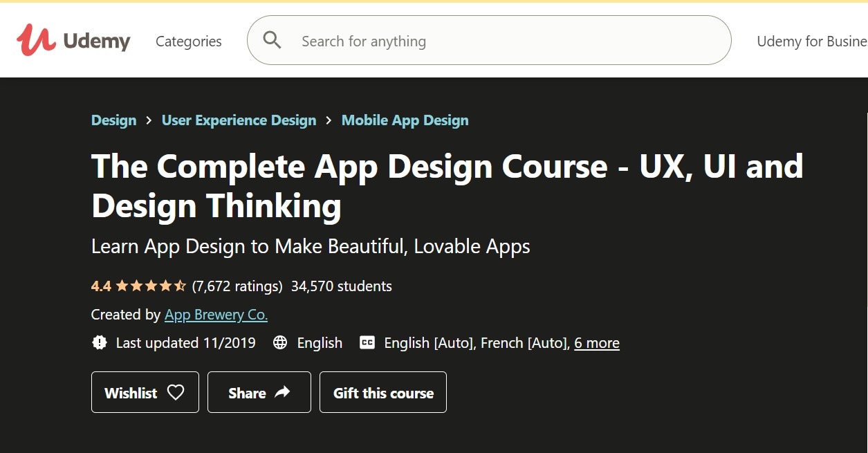Click the Udemy logo icon
Screen dimensions: 868x453
tap(36, 40)
